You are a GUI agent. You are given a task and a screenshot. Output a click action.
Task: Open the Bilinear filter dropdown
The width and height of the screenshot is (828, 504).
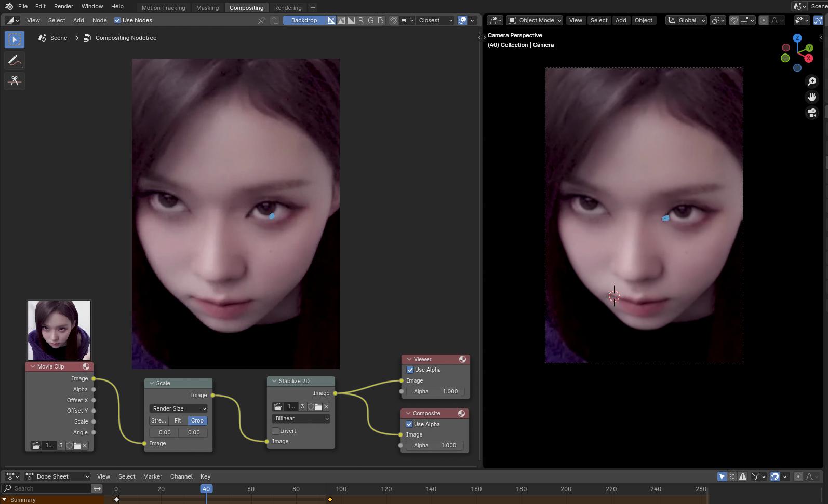pyautogui.click(x=301, y=418)
